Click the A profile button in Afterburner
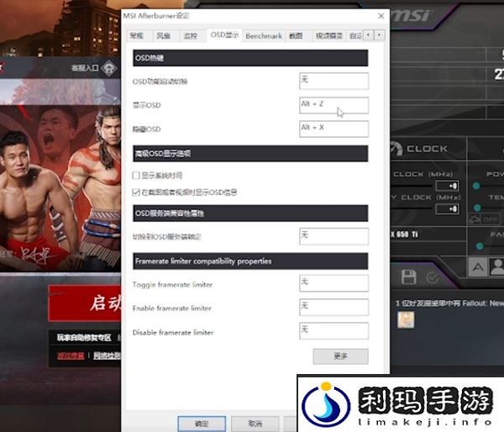 (x=478, y=267)
